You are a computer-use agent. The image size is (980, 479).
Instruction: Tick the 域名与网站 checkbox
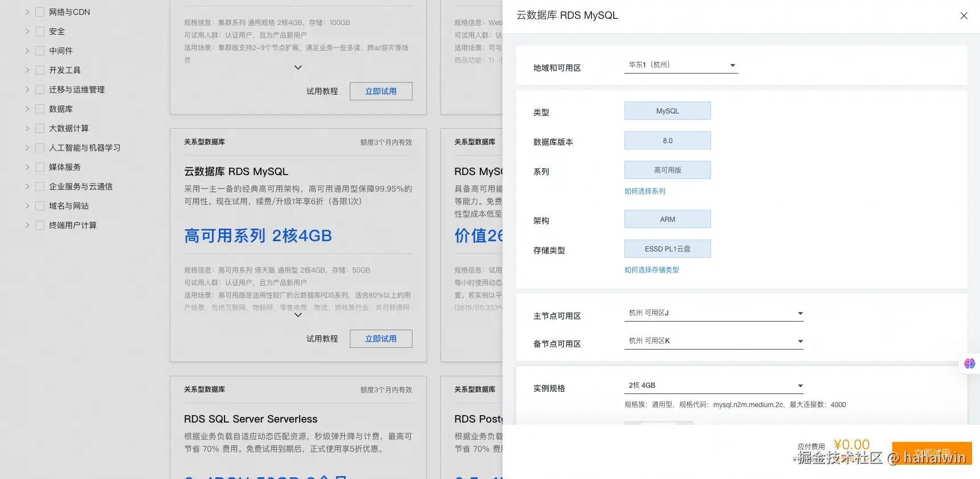point(40,206)
